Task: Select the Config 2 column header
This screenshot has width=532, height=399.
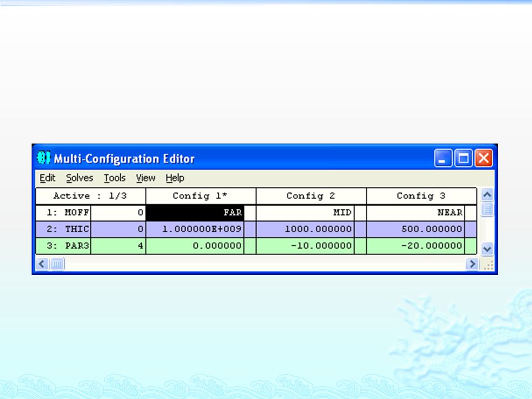Action: pos(311,196)
